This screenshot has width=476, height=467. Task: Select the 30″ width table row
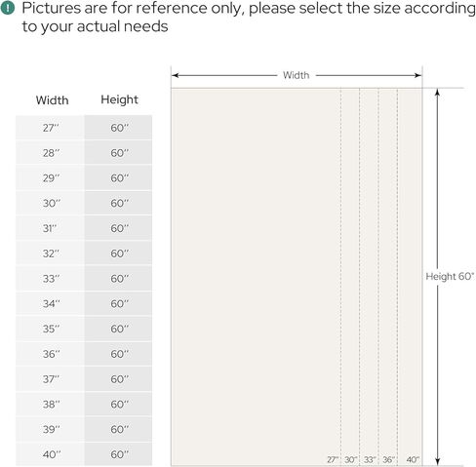click(84, 203)
